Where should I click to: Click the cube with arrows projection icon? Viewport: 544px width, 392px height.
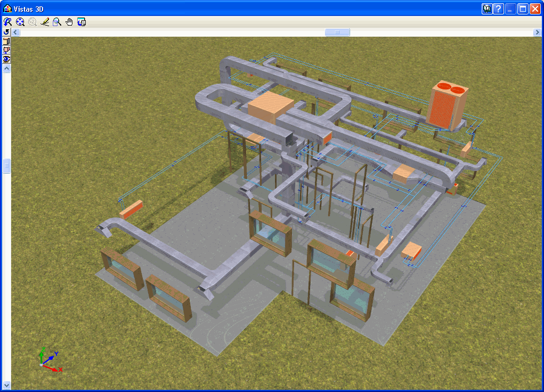(x=6, y=50)
